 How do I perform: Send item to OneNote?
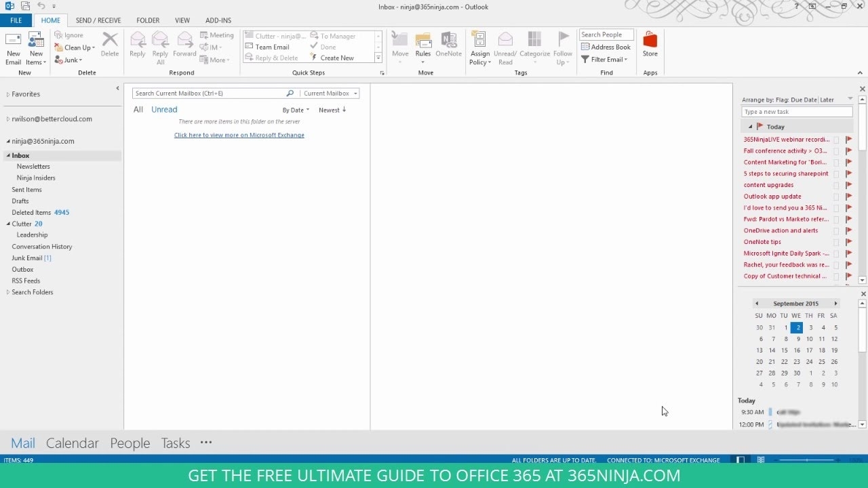[x=448, y=45]
